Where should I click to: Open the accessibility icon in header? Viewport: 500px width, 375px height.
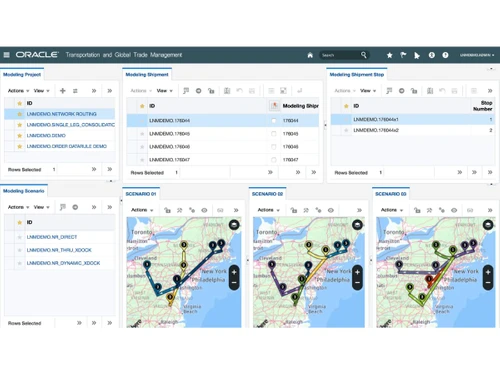431,55
